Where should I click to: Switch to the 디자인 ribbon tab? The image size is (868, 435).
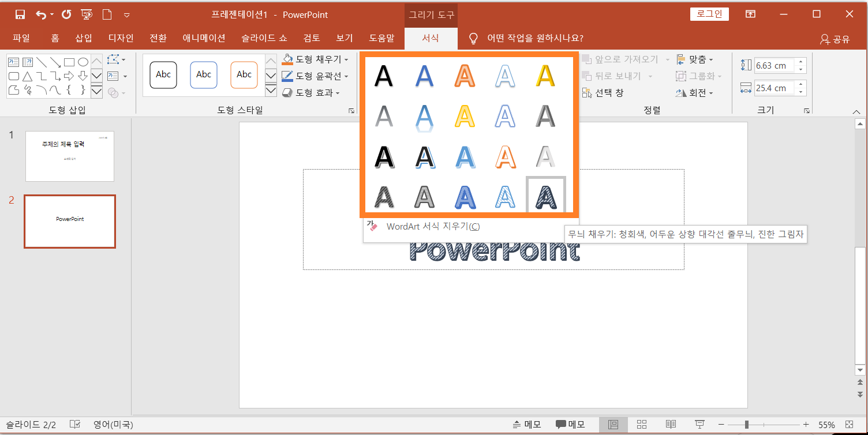point(121,39)
